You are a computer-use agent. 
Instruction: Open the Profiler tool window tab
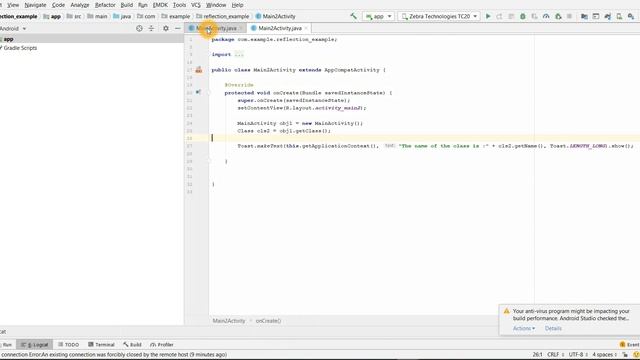162,344
